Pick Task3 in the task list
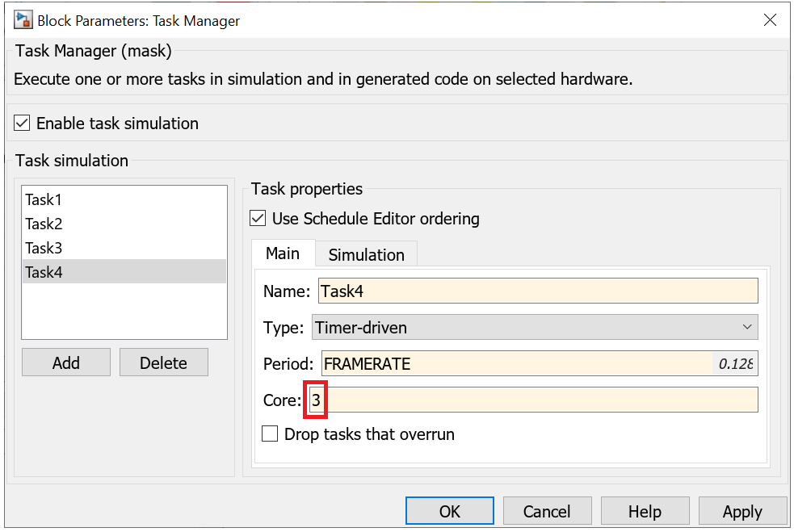This screenshot has width=794, height=532. (44, 248)
